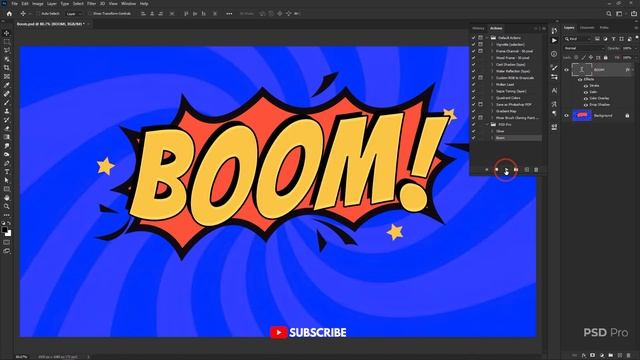Select the Gradient tool
The image size is (640, 360).
7,137
